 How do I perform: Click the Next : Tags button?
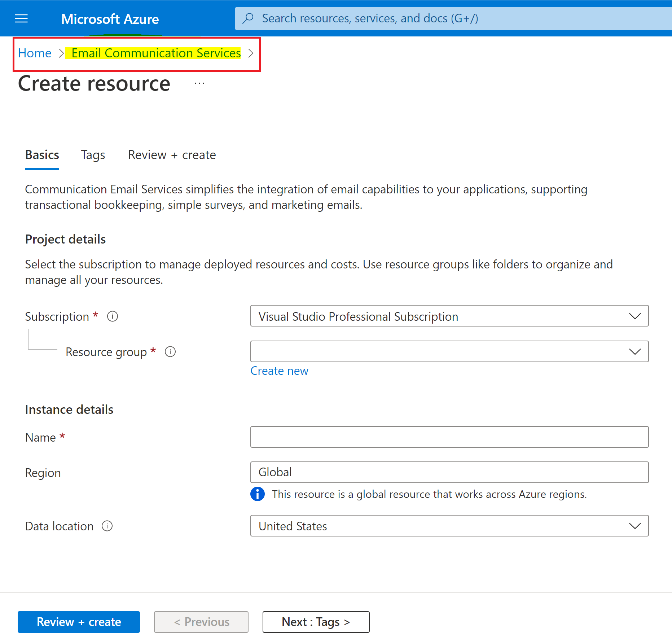tap(316, 622)
